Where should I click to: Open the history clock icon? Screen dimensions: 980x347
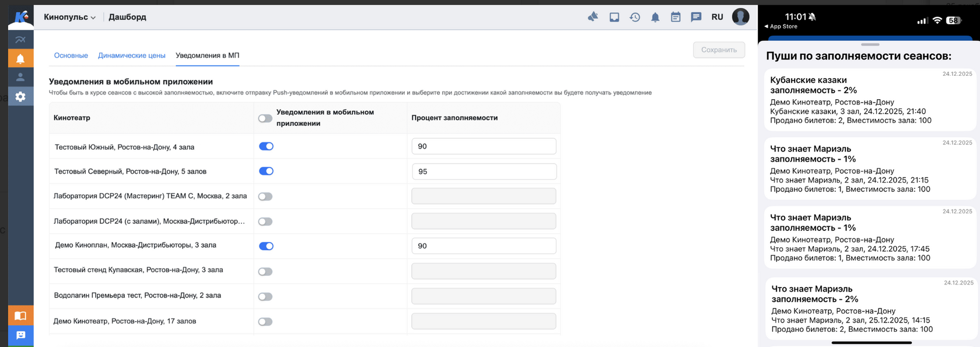click(x=635, y=17)
